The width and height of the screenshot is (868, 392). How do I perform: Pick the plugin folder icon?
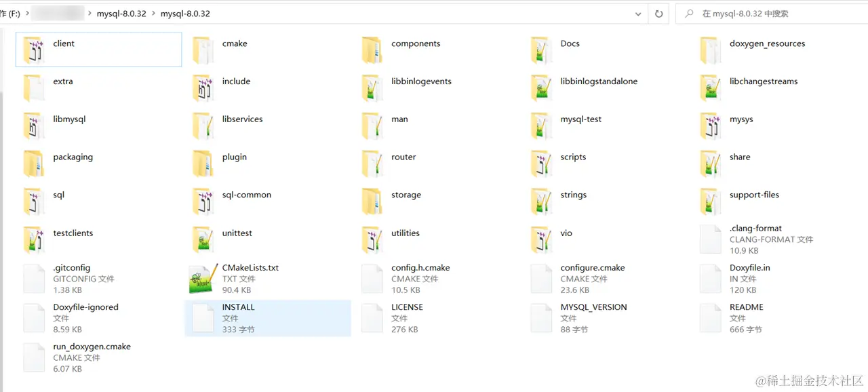pos(203,164)
